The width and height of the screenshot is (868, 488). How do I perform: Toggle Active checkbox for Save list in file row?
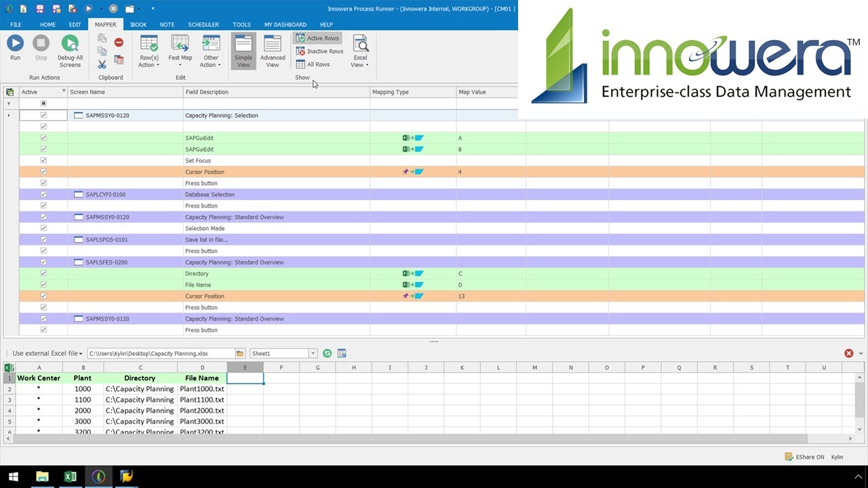(43, 239)
